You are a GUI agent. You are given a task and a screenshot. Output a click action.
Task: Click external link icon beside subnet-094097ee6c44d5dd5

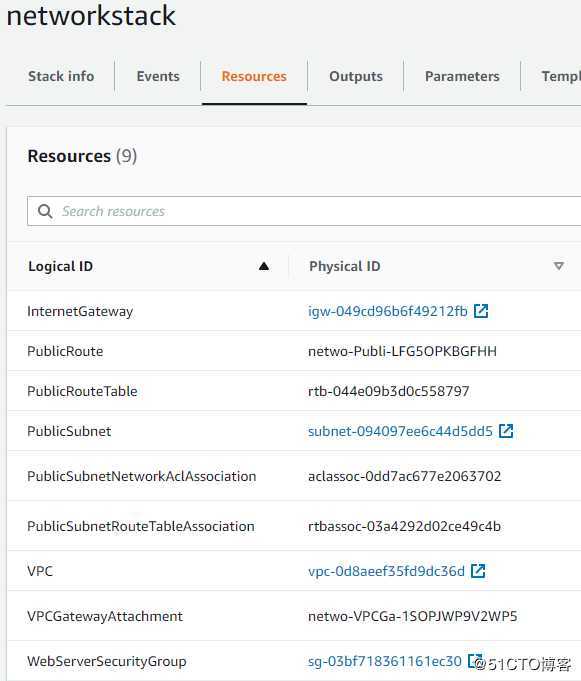(x=506, y=431)
